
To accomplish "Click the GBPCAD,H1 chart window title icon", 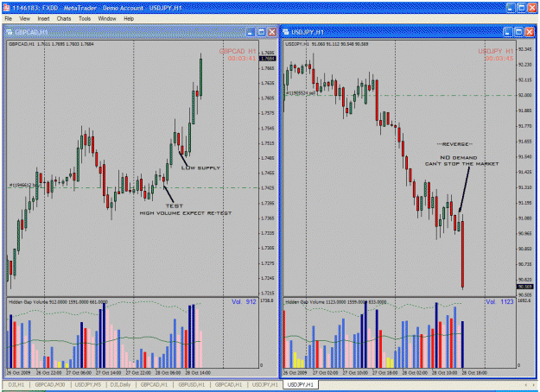I will tap(10, 32).
